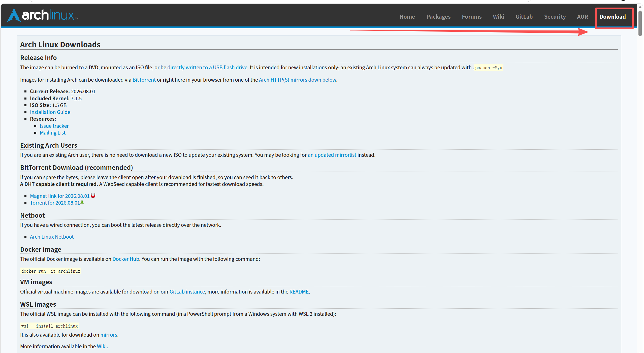Click the scrollbar up arrow
Image resolution: width=644 pixels, height=353 pixels.
[x=640, y=7]
